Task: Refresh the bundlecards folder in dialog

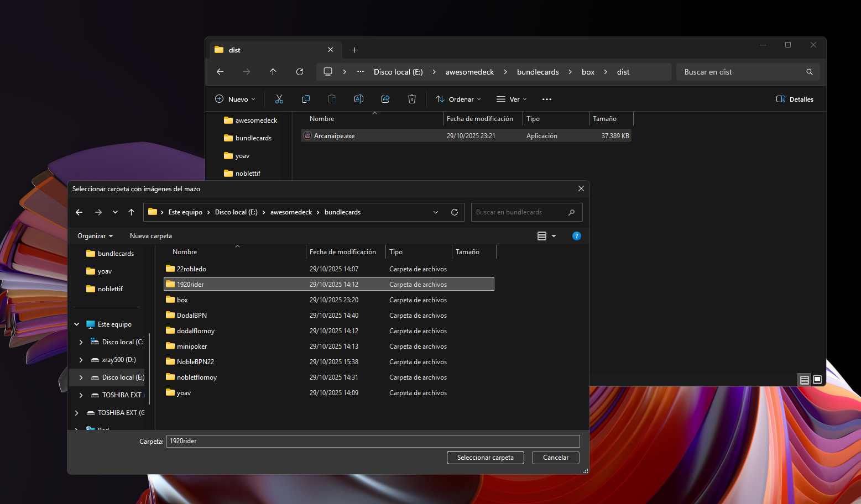Action: (x=455, y=212)
